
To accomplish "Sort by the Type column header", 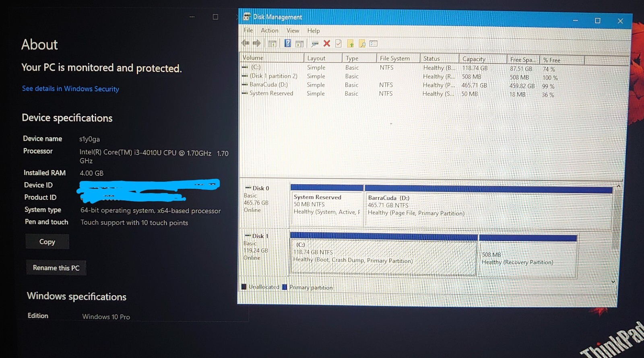I will (359, 58).
